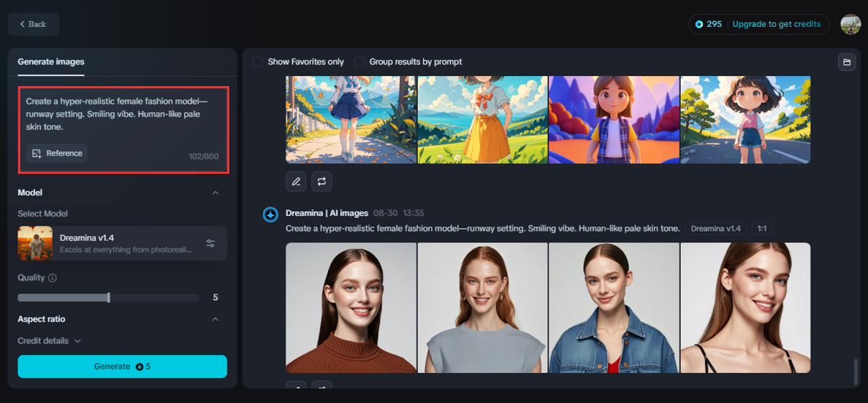Click the regenerate icon under cartoon images

[321, 181]
